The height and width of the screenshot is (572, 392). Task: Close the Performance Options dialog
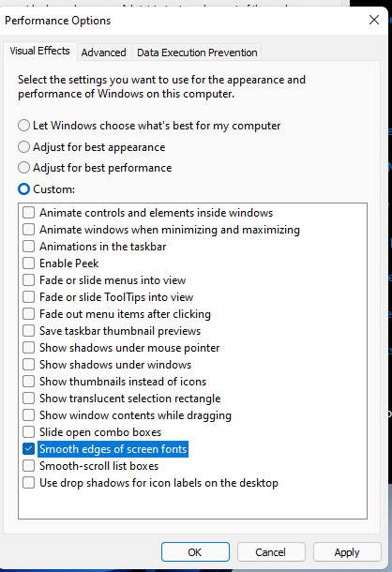tap(374, 20)
